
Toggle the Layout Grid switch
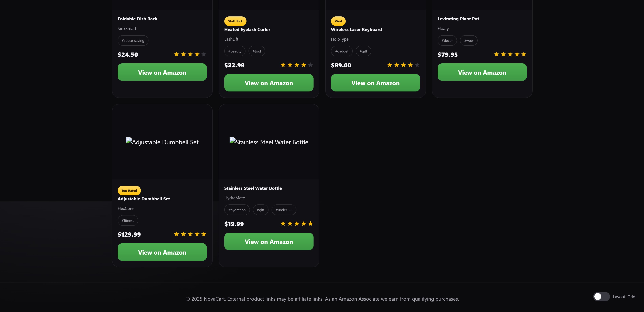(x=601, y=297)
